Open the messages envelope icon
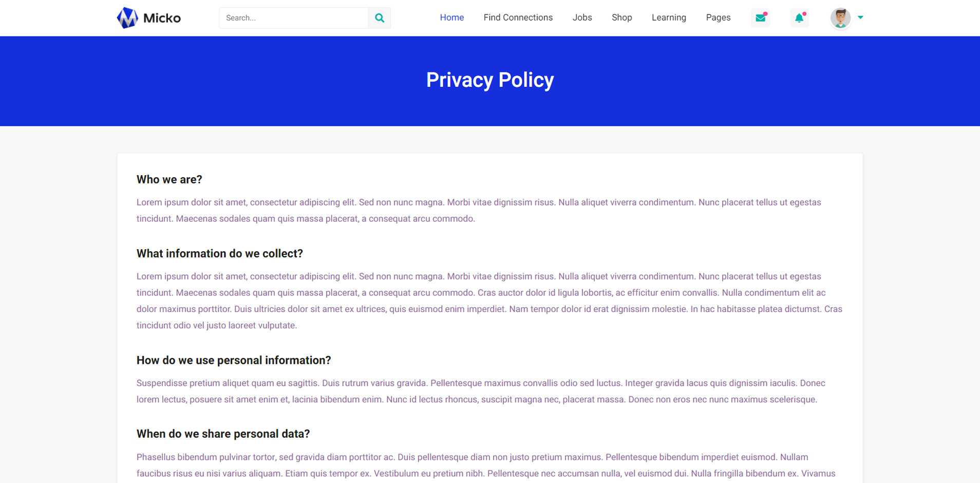The image size is (980, 483). 760,18
